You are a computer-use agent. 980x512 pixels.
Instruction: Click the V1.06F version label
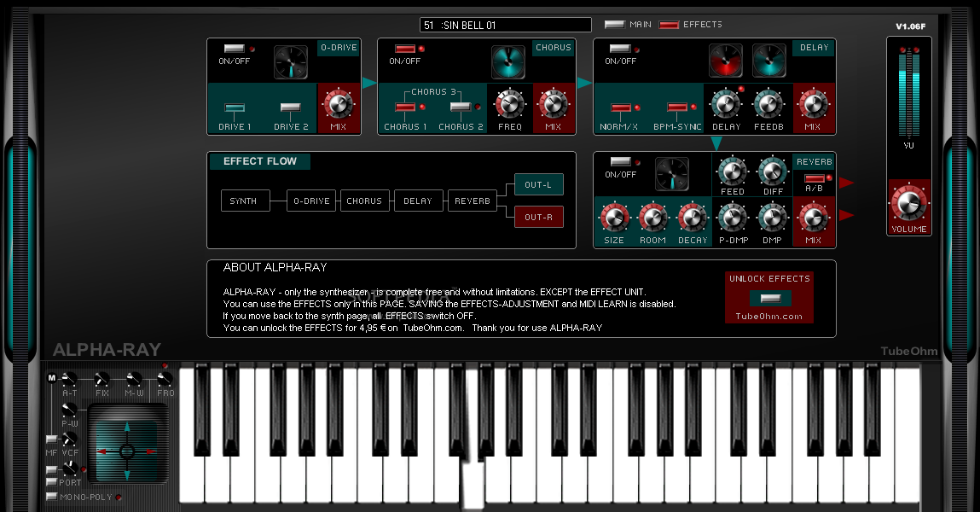click(x=911, y=26)
